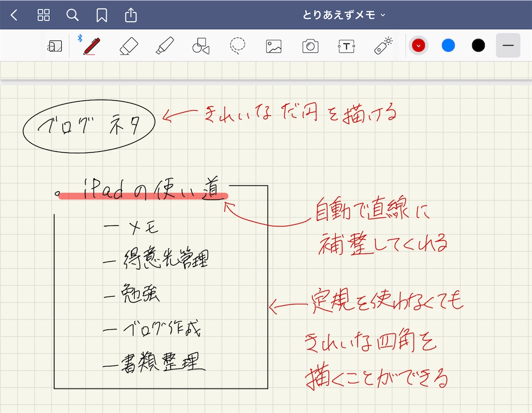Activate the Lasso selection tool
Image resolution: width=532 pixels, height=413 pixels.
tap(237, 46)
